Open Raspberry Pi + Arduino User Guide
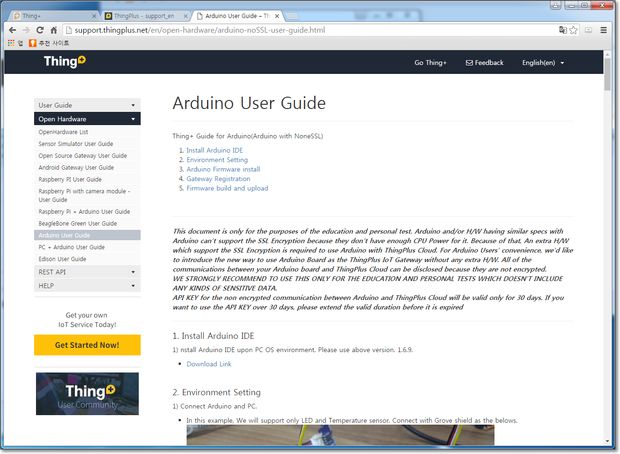620x454 pixels. 84,212
